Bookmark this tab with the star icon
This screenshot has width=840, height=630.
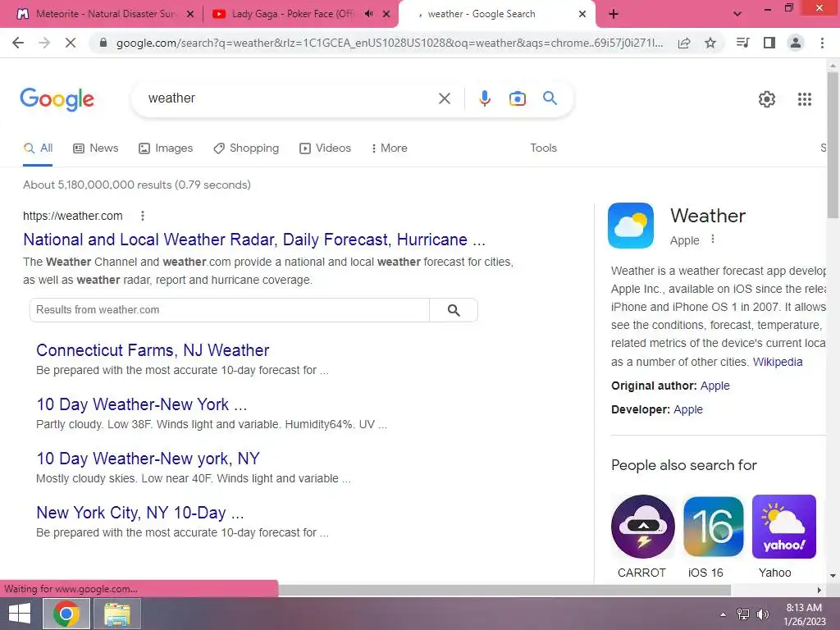point(710,43)
